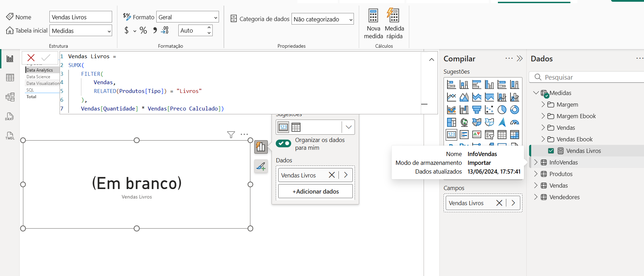Open Table view in left sidebar
The image size is (644, 276).
point(10,78)
